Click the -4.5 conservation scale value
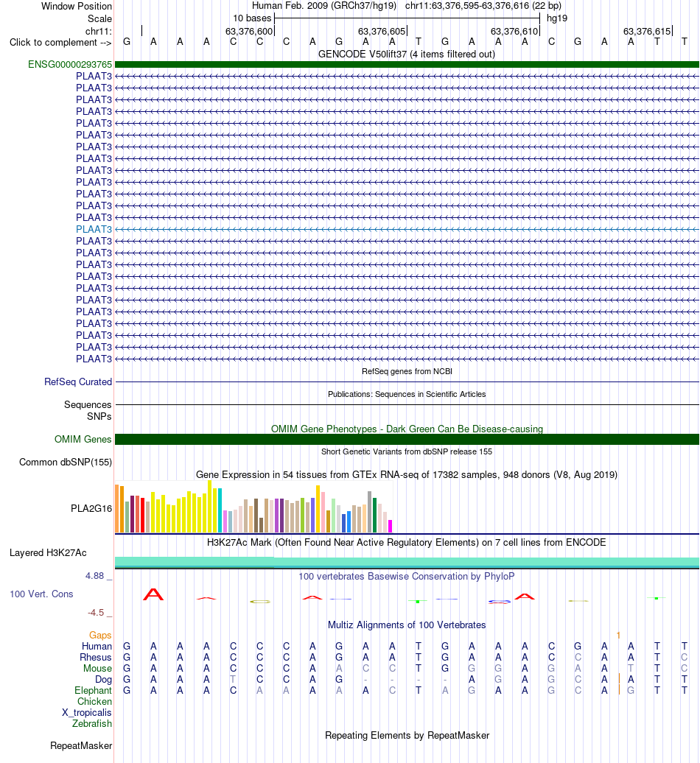The width and height of the screenshot is (700, 763). [x=95, y=612]
